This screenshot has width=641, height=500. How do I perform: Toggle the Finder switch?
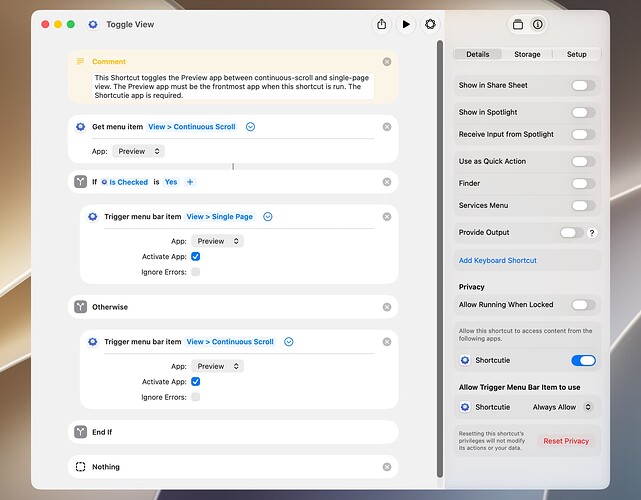pos(583,184)
